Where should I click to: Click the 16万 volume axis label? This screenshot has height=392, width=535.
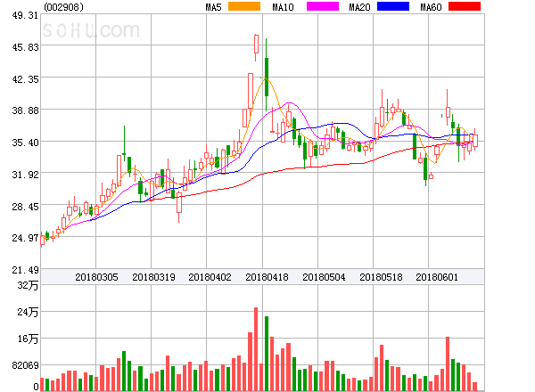click(x=28, y=339)
